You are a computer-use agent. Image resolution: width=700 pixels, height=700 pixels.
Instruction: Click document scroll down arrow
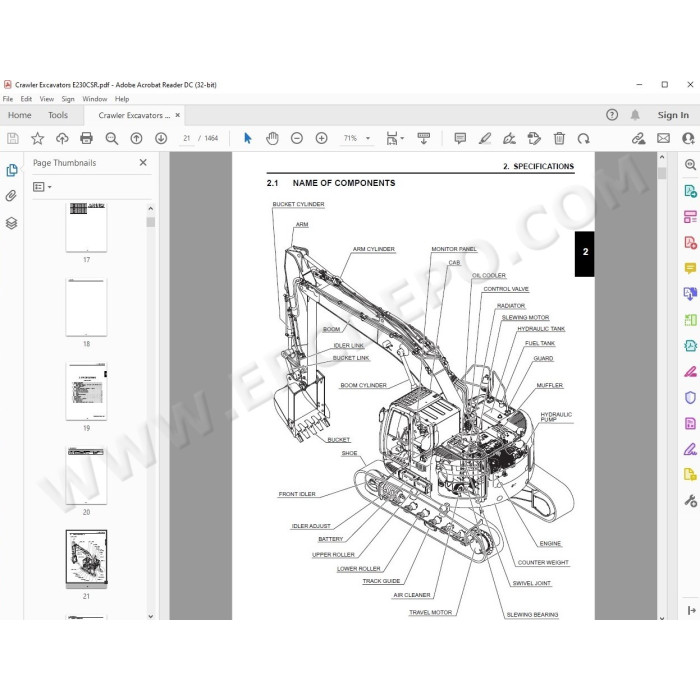(662, 618)
